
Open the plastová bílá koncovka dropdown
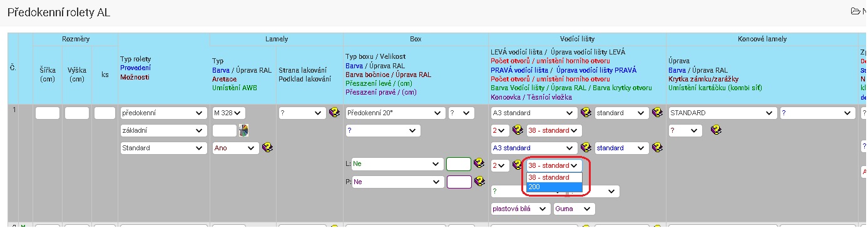click(521, 209)
